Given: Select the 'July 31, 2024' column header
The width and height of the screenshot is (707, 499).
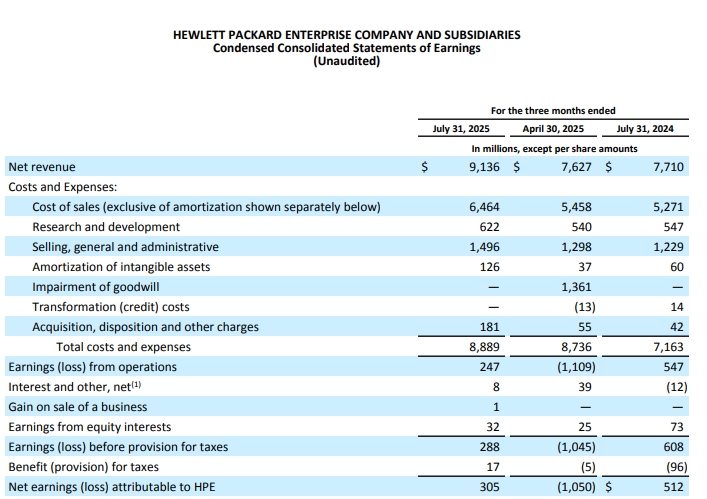Looking at the screenshot, I should pos(645,129).
